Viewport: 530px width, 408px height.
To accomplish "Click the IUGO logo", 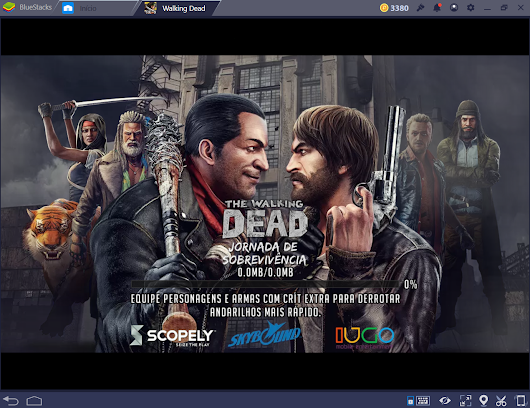I will [365, 337].
